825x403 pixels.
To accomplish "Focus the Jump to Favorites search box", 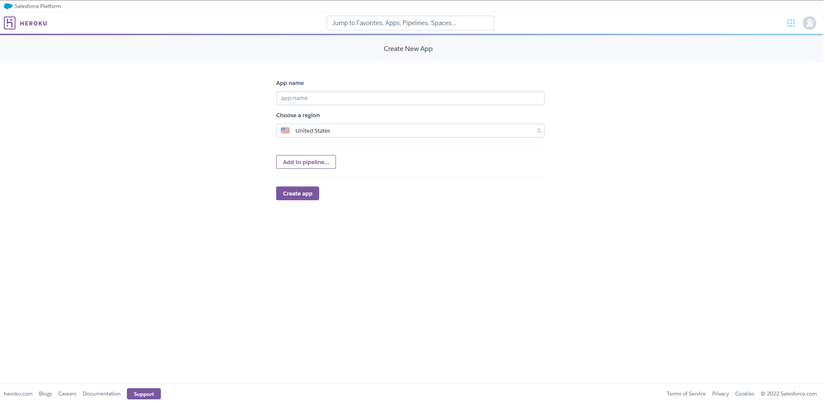I will coord(410,23).
